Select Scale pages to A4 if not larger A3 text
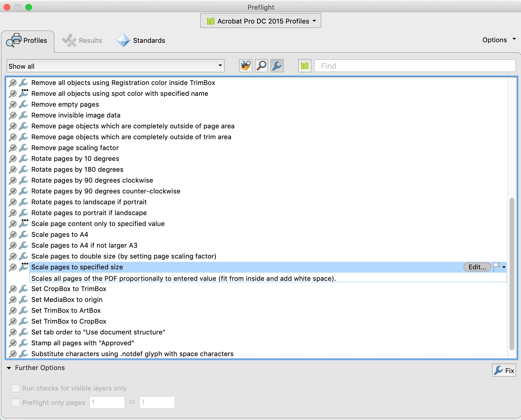The height and width of the screenshot is (420, 521). (84, 245)
